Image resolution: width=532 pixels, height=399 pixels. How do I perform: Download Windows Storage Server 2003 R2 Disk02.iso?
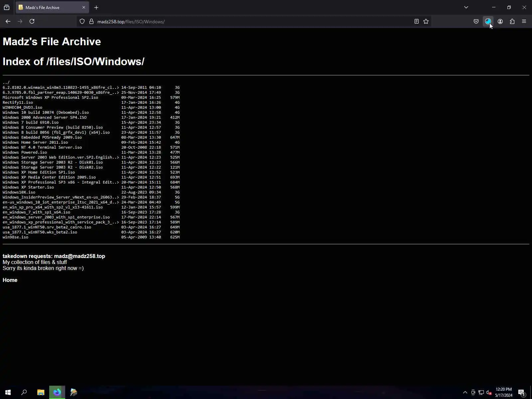coord(53,167)
